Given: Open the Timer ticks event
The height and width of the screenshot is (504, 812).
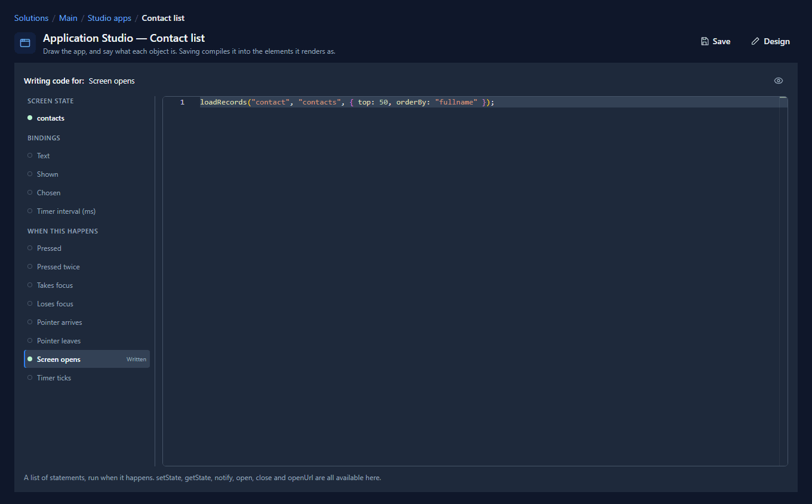Looking at the screenshot, I should [87, 378].
